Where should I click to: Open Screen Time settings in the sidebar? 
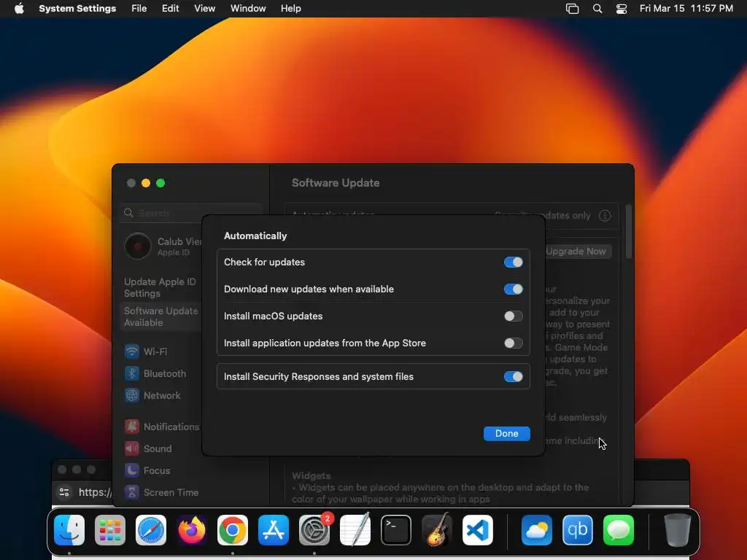(162, 492)
